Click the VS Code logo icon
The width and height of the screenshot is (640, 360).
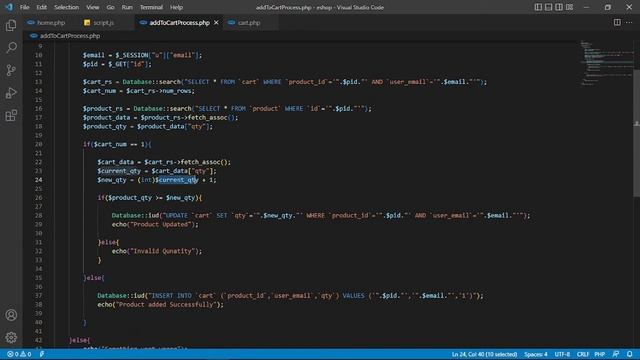[x=9, y=7]
